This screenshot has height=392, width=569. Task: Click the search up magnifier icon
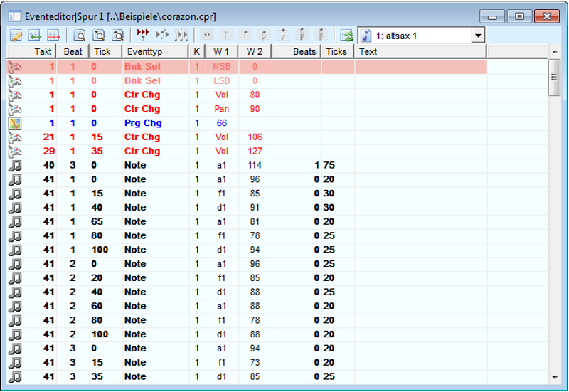click(x=117, y=35)
